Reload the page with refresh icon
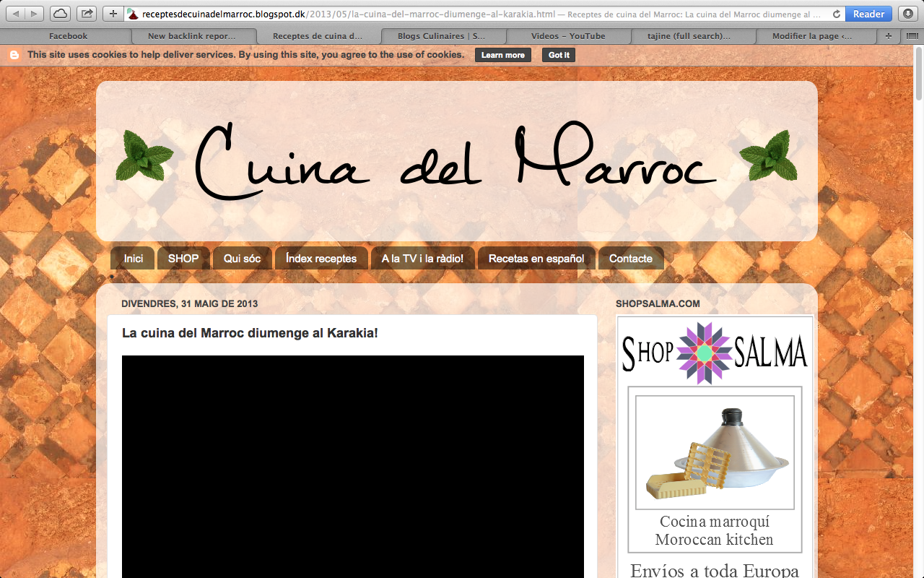Image resolution: width=924 pixels, height=578 pixels. point(837,14)
